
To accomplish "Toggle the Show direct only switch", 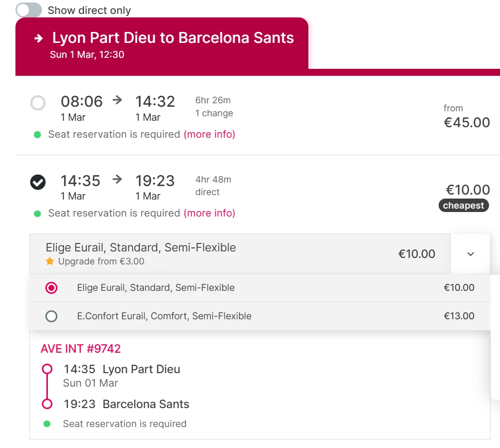I will 28,10.
